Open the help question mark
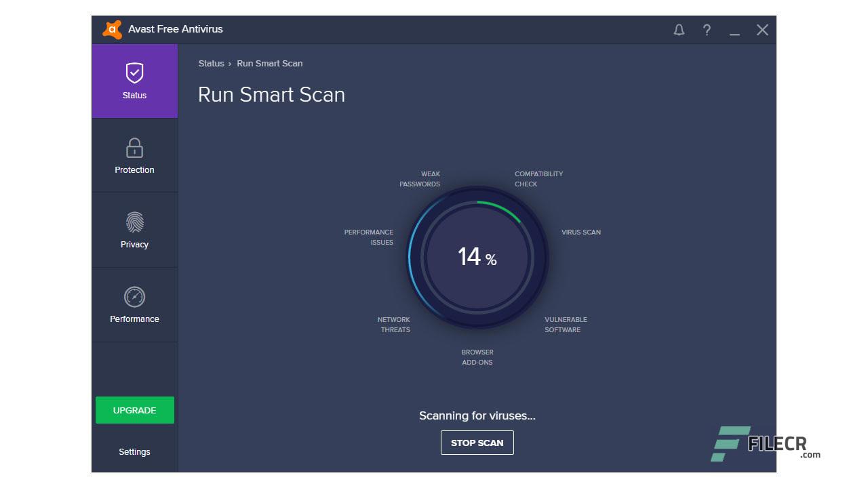868x488 pixels. click(x=707, y=30)
